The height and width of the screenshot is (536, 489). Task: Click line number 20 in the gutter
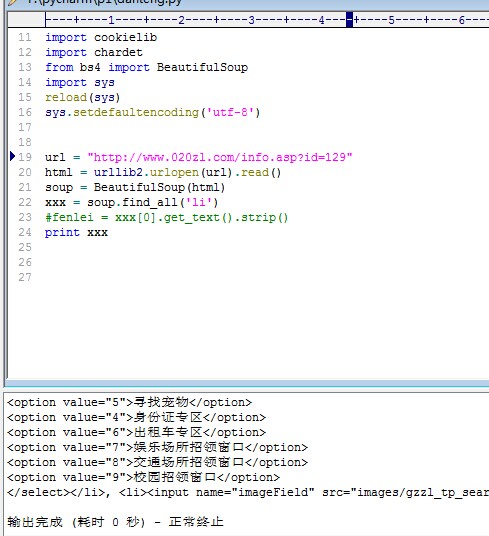[x=25, y=172]
